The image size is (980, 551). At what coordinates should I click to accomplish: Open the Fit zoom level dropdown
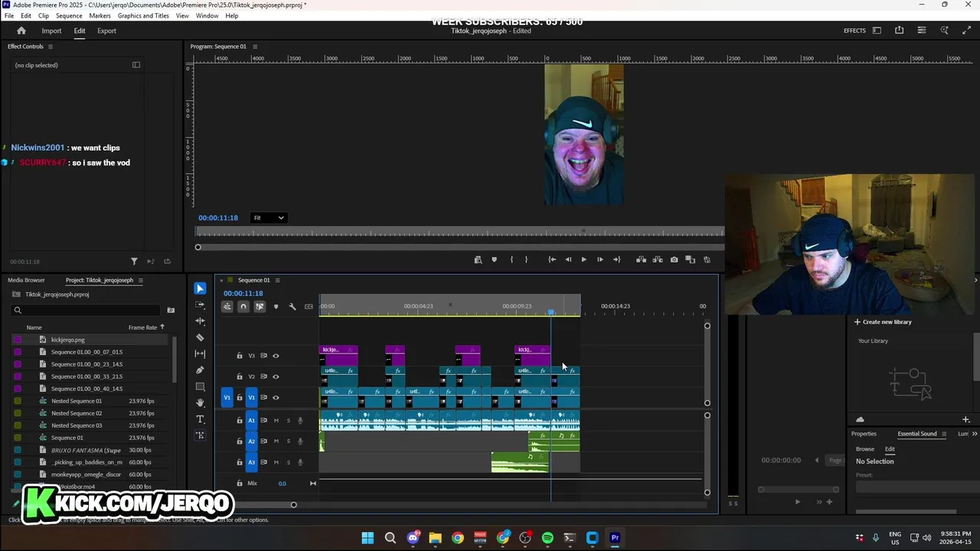268,218
